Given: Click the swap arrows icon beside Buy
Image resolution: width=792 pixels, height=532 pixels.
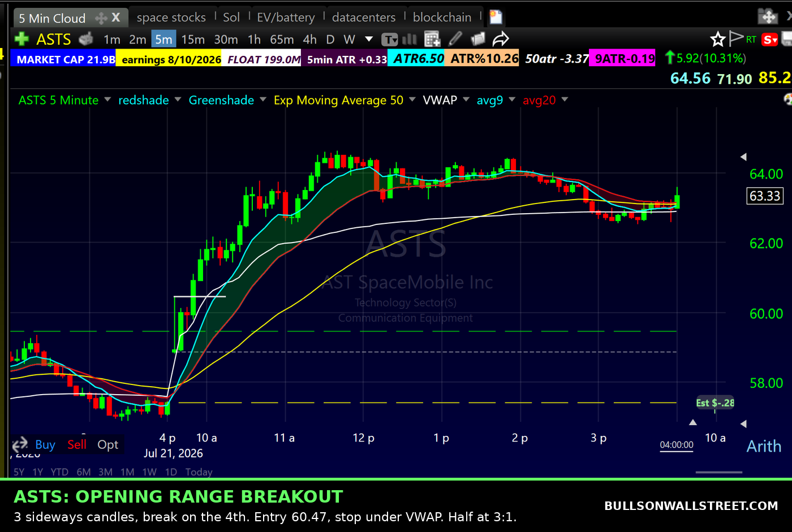Looking at the screenshot, I should [20, 444].
